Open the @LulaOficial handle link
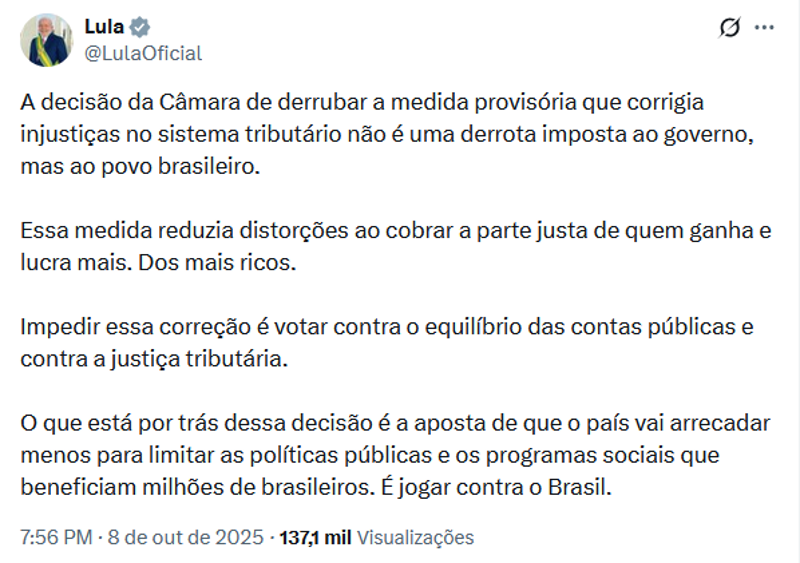This screenshot has width=800, height=563. 143,53
